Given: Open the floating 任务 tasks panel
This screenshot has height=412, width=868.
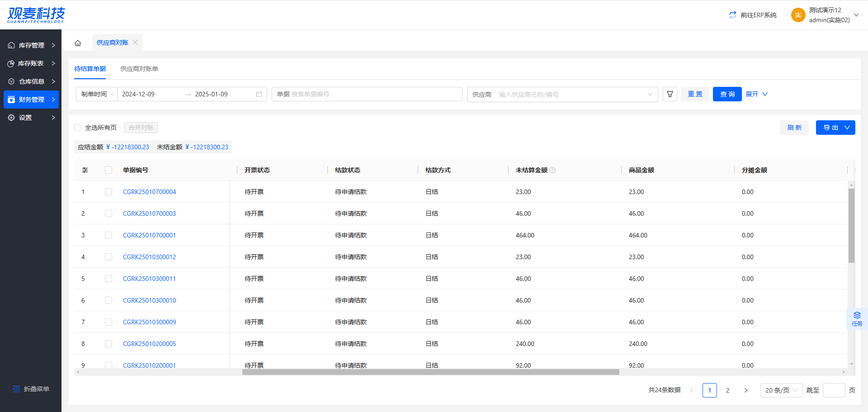Looking at the screenshot, I should pyautogui.click(x=857, y=319).
